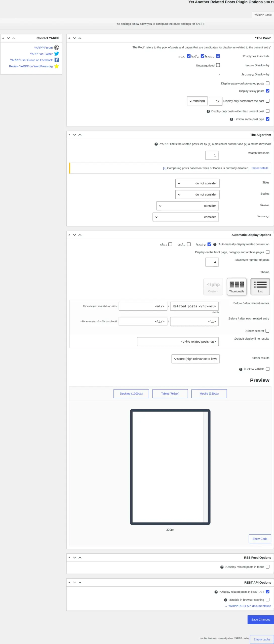This screenshot has width=274, height=644.
Task: Click help icon for 'Enable in-browser caching'
Action: click(x=226, y=600)
